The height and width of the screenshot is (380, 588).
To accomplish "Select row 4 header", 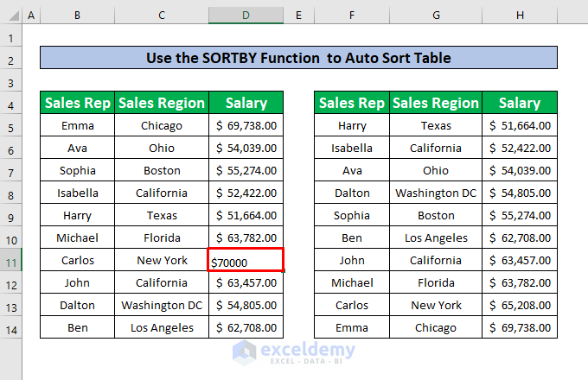I will coord(11,103).
